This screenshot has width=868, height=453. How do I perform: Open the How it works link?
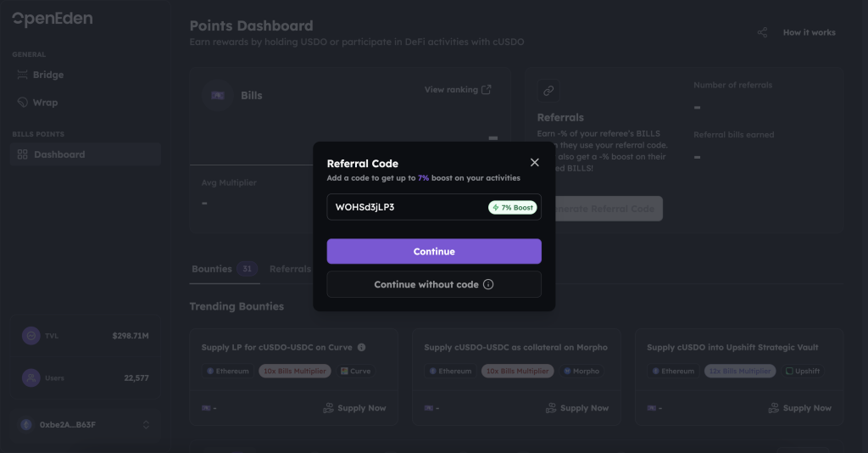(809, 32)
